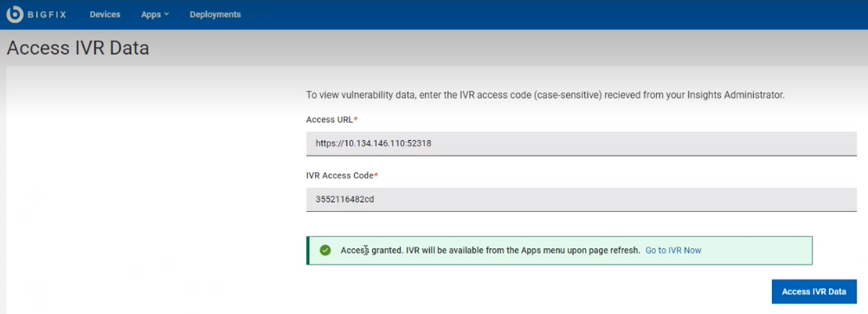868x314 pixels.
Task: Click the Access URL field label
Action: click(330, 119)
